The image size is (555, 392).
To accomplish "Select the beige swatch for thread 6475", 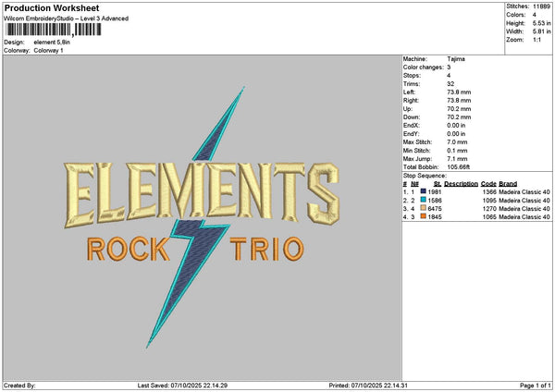I will 423,208.
